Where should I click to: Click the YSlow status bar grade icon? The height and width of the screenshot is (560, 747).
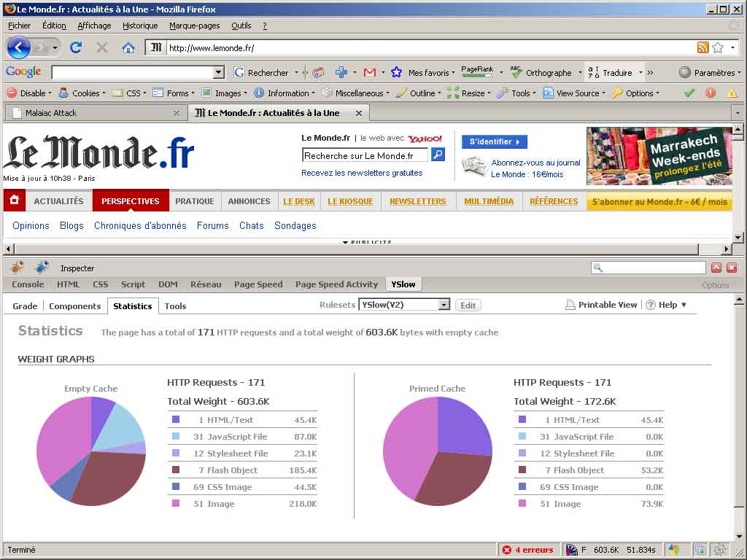571,550
